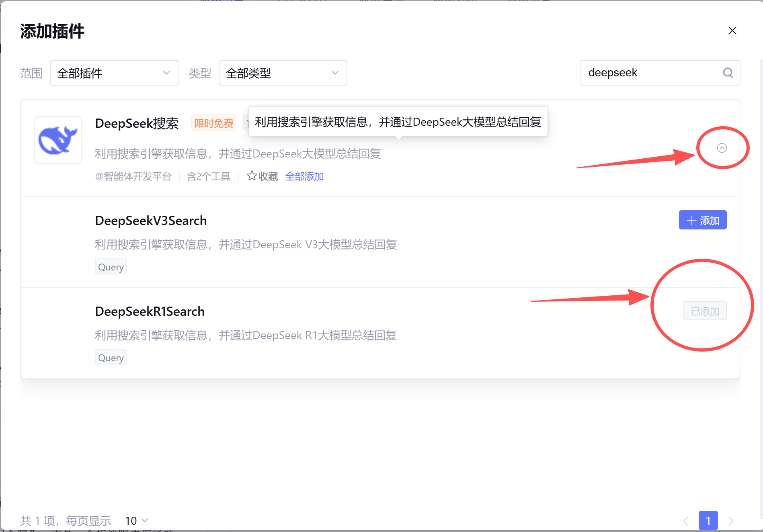The width and height of the screenshot is (763, 532).
Task: Click the disabled 已添加 button for DeepSeekR1Search
Action: click(705, 311)
